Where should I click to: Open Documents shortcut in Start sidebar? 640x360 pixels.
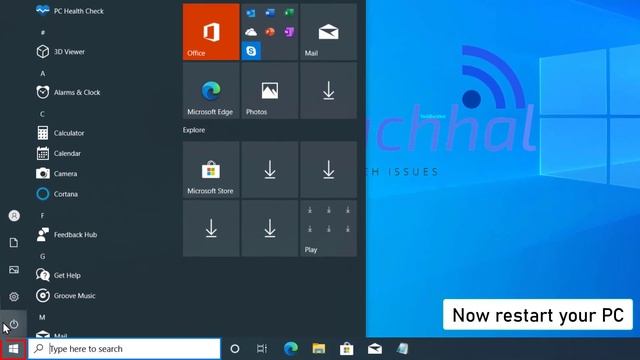point(14,243)
